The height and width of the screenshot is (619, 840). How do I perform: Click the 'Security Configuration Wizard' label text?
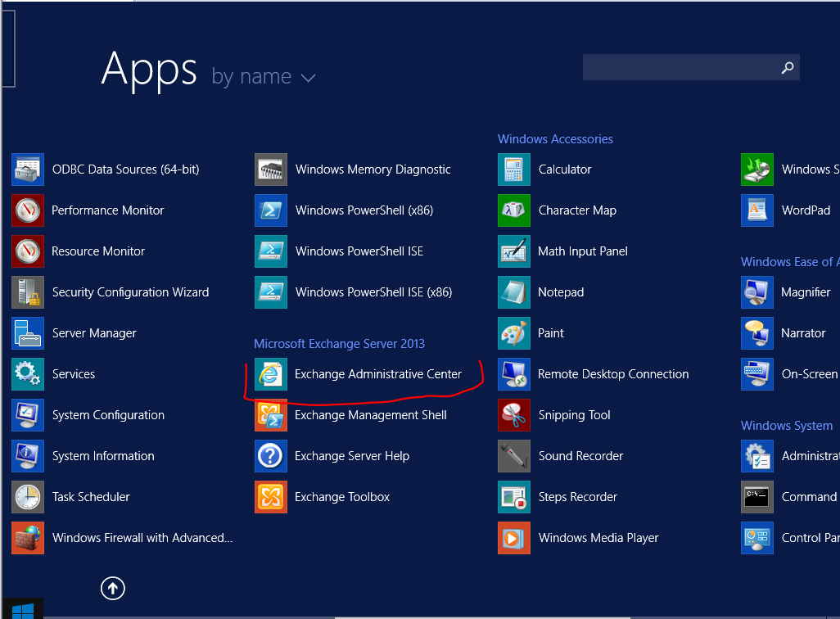pos(131,292)
